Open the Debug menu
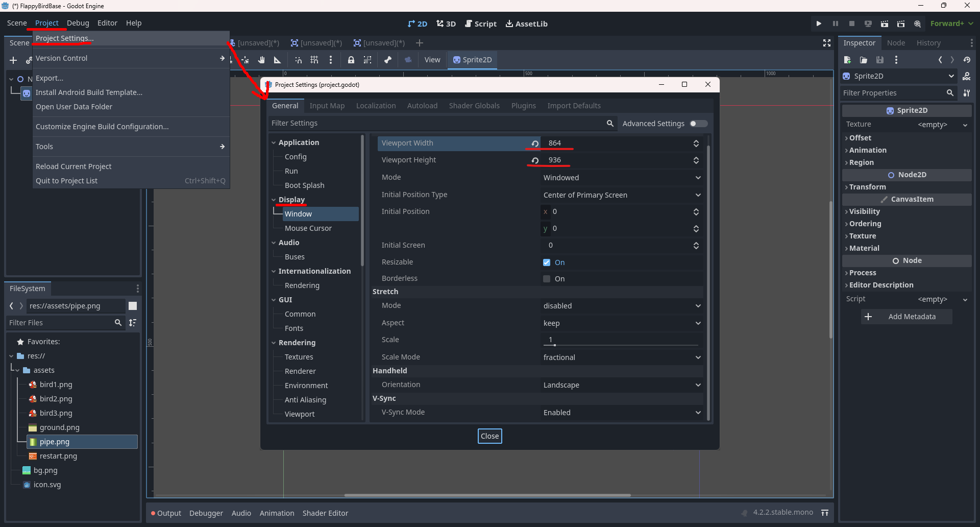Screen dimensions: 980x527 [78, 23]
